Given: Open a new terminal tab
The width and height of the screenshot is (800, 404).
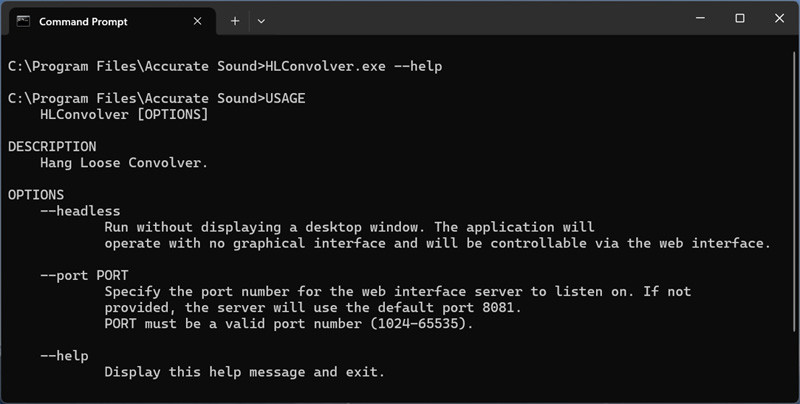Looking at the screenshot, I should (235, 20).
